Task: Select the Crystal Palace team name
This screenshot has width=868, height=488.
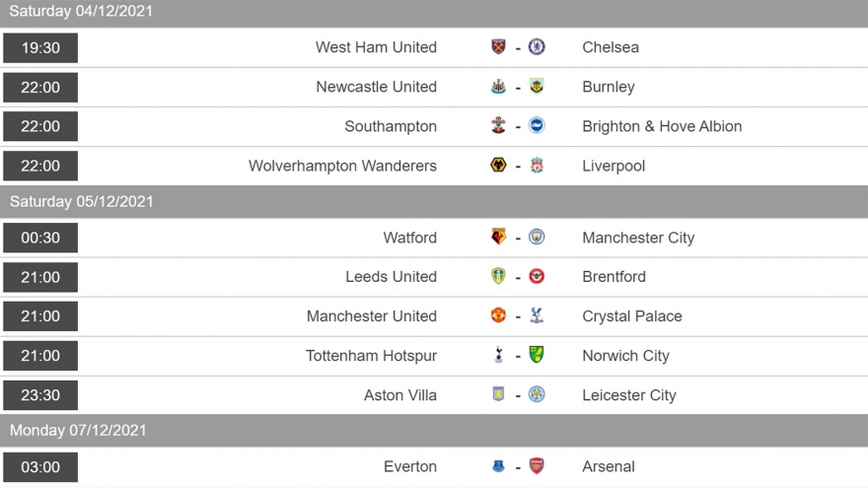Action: tap(632, 316)
